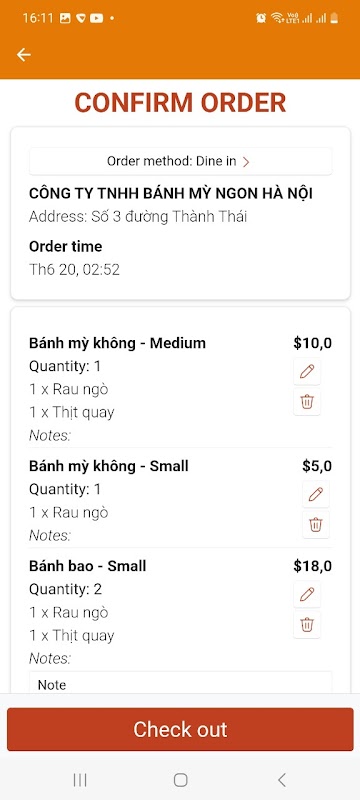
Task: Tap the Order time value Th6 20, 02:52
Action: tap(74, 269)
